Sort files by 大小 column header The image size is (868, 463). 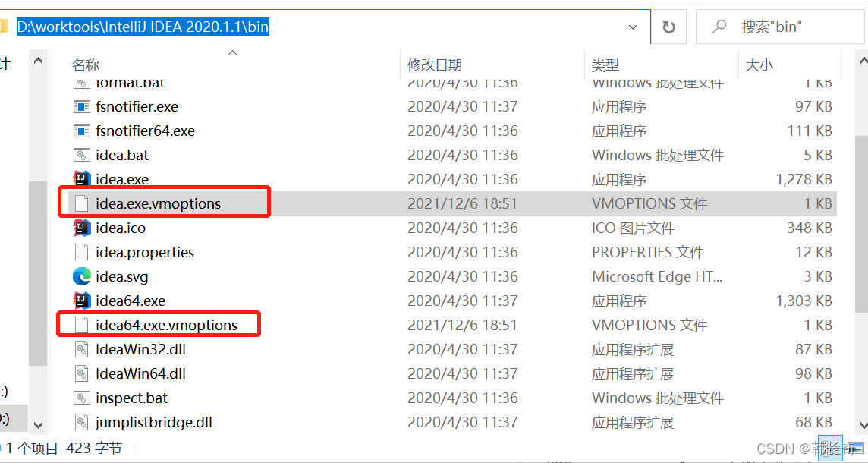click(x=759, y=65)
